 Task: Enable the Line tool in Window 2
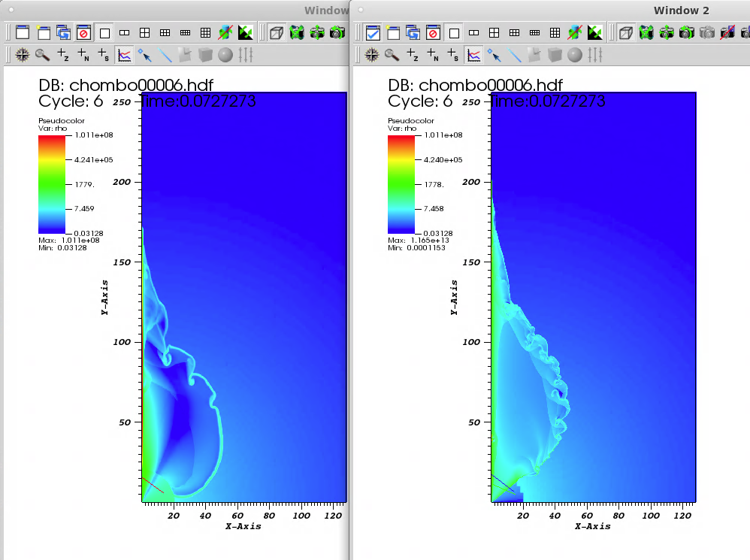(514, 55)
